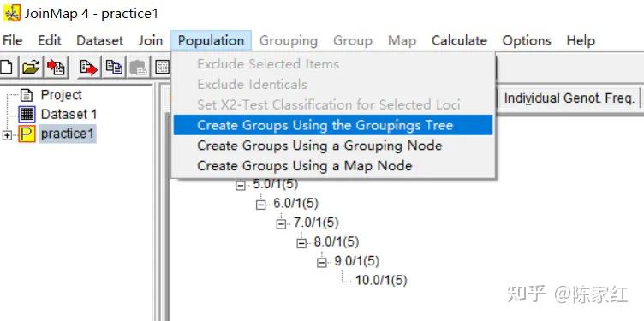This screenshot has height=321, width=644.
Task: Click the yellow P population icon
Action: point(27,134)
